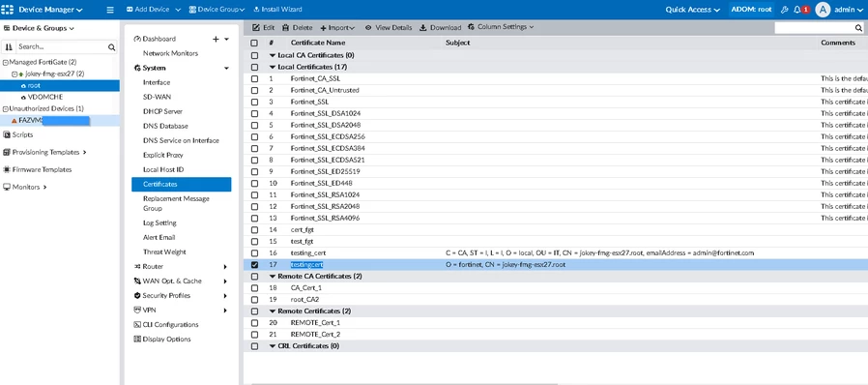The width and height of the screenshot is (868, 385).
Task: Check the box for REMOTE_Cert_2 row
Action: pos(254,335)
